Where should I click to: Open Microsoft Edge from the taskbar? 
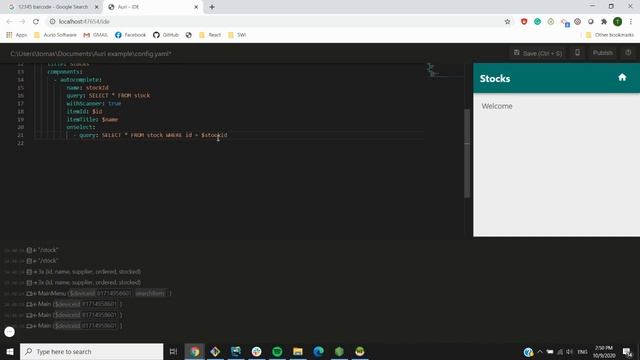point(318,351)
